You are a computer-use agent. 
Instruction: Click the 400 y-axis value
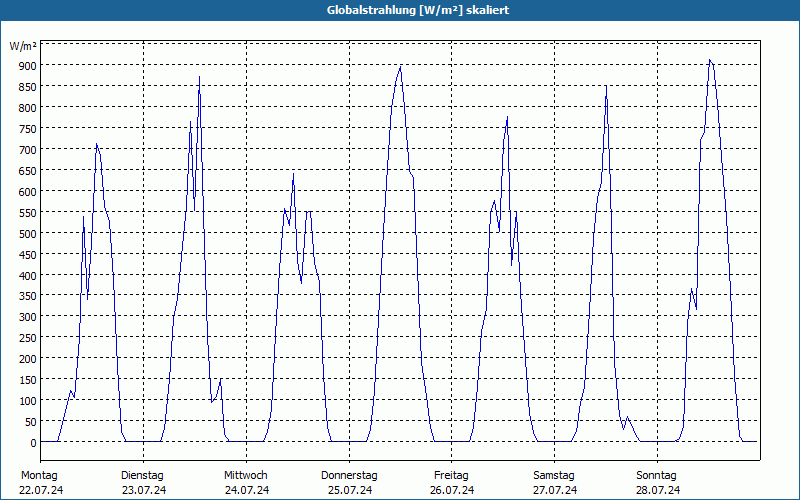28,276
